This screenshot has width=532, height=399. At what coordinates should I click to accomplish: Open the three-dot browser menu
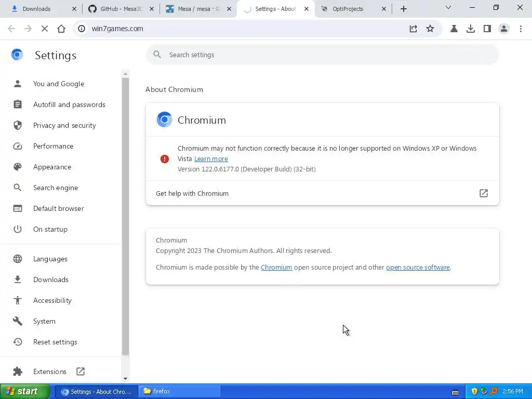(521, 29)
